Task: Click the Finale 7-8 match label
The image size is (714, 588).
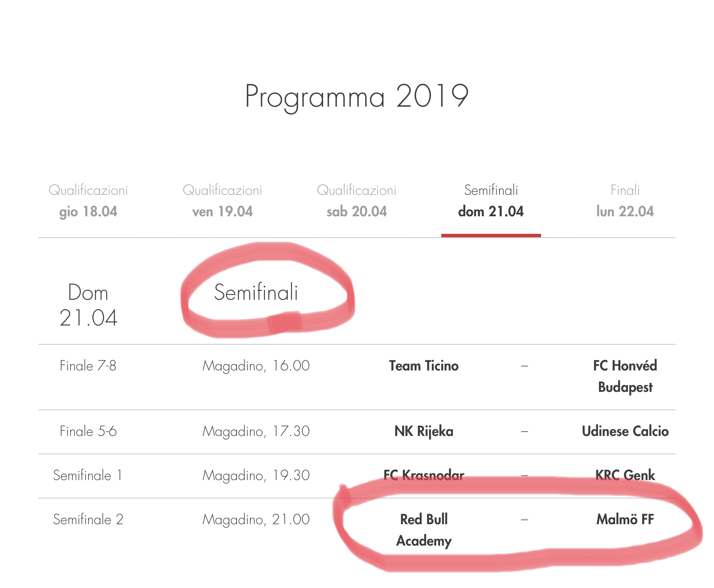Action: click(x=88, y=366)
